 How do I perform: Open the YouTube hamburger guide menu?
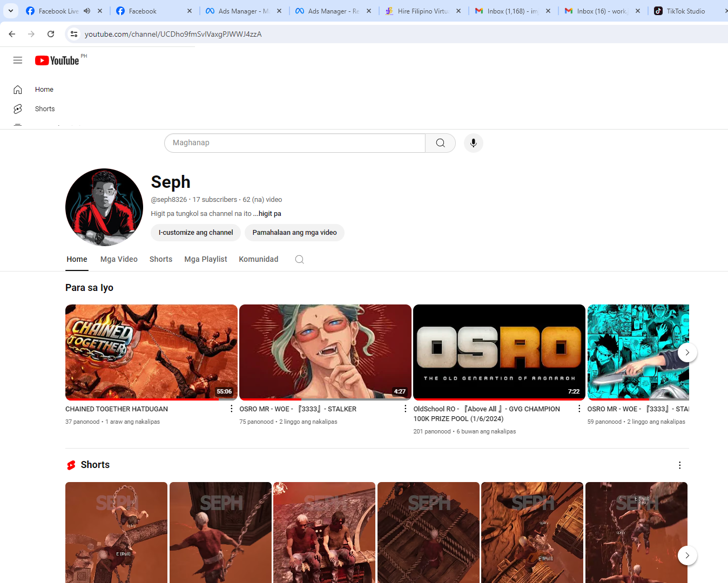click(x=18, y=60)
